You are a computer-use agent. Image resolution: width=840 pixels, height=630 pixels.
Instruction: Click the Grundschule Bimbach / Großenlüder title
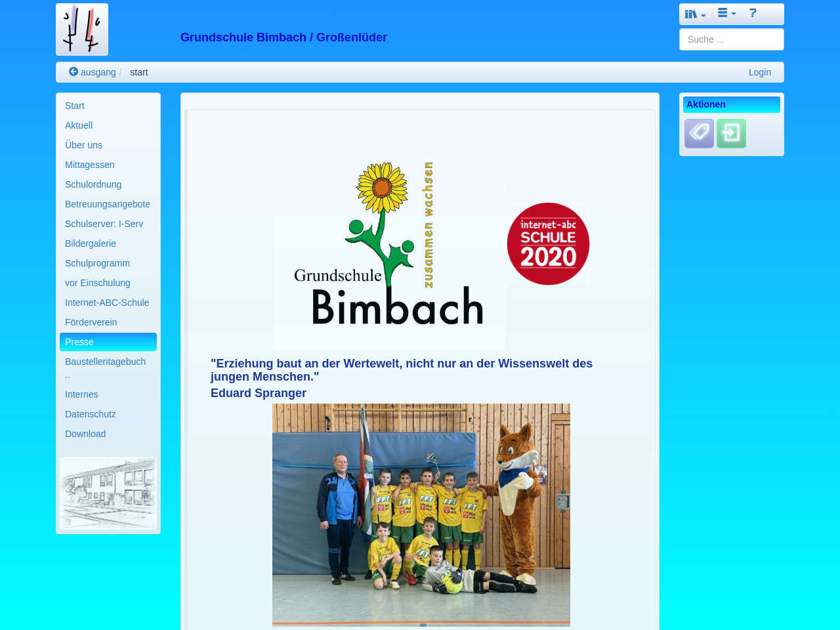[283, 37]
